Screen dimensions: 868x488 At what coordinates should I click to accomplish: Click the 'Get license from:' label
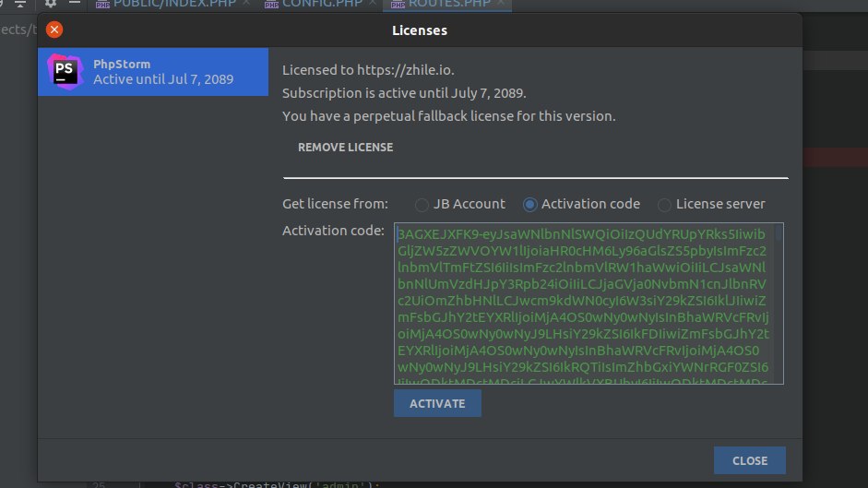point(336,204)
